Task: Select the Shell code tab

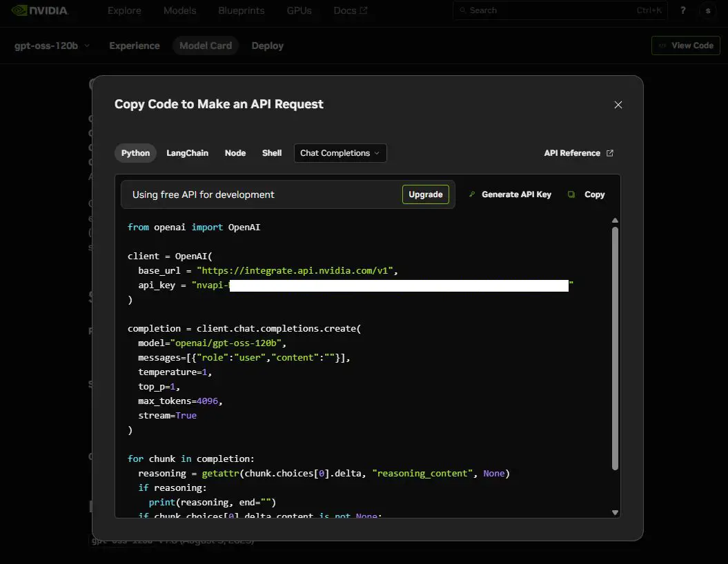Action: tap(272, 153)
